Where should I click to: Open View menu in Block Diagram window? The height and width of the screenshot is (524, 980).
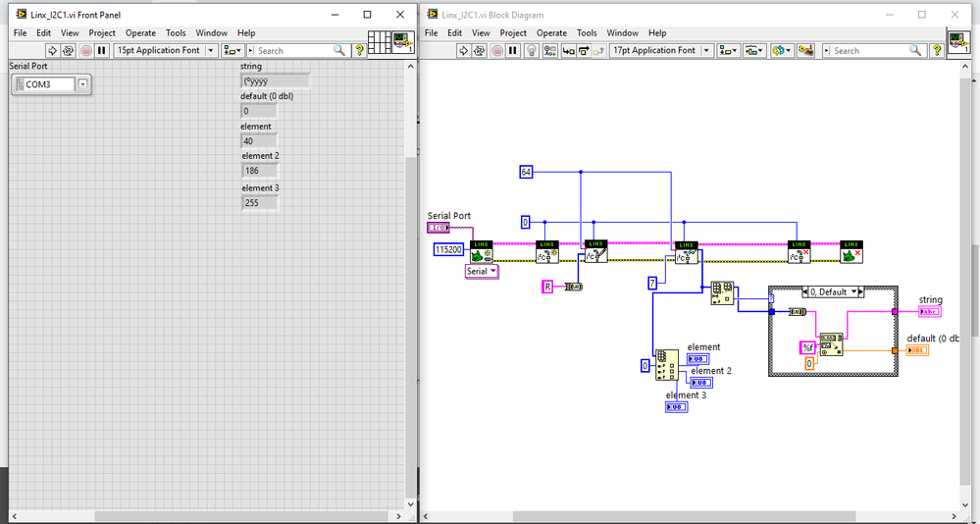(x=481, y=33)
